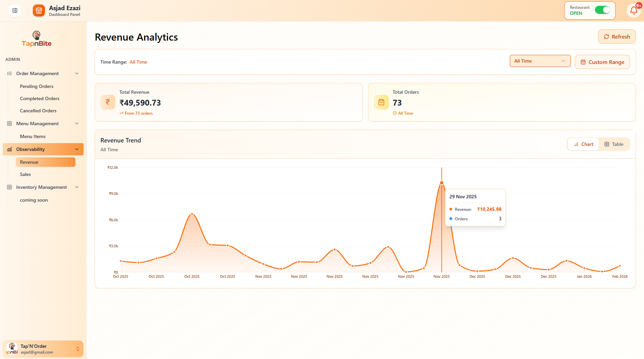Click the TapnBite logo
The width and height of the screenshot is (644, 359).
tap(36, 38)
